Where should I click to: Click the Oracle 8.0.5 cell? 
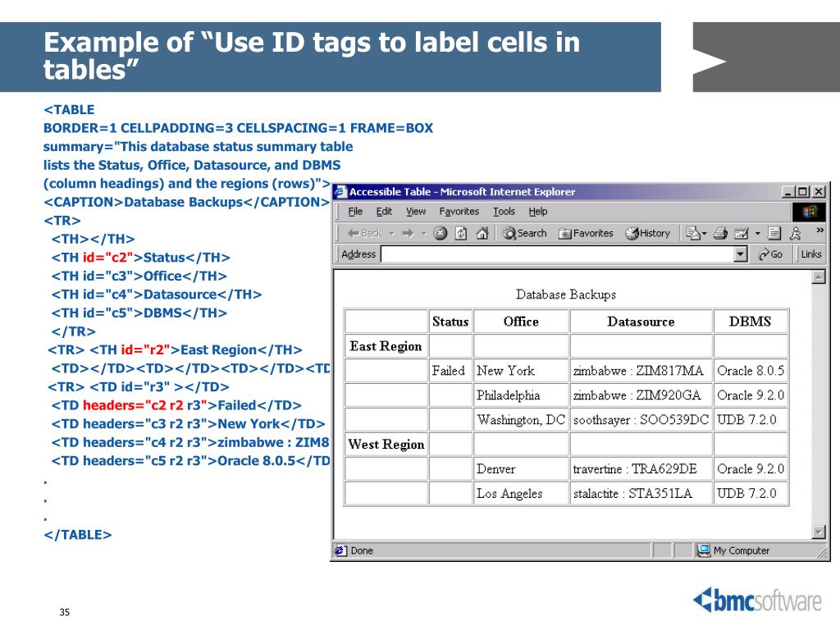[x=750, y=371]
